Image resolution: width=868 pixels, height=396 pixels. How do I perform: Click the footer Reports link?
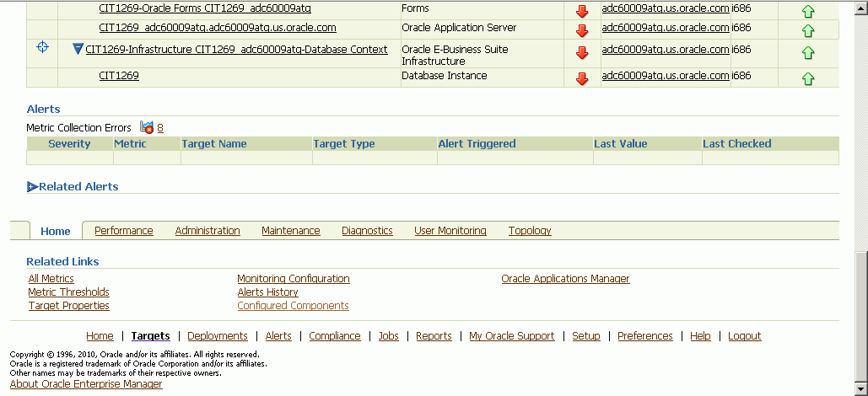(x=434, y=335)
